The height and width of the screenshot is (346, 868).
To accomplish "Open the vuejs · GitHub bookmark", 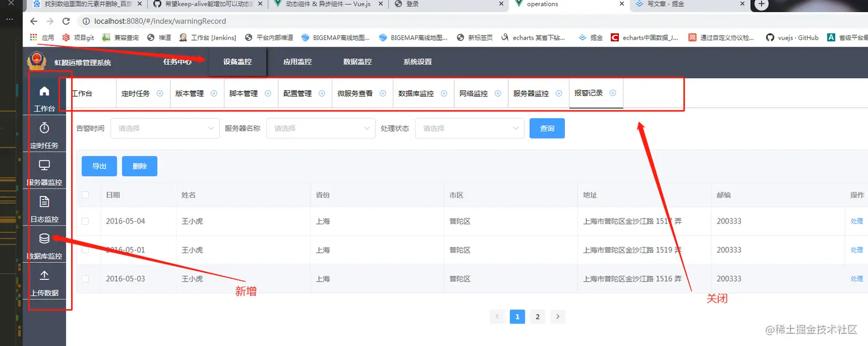I will 792,37.
